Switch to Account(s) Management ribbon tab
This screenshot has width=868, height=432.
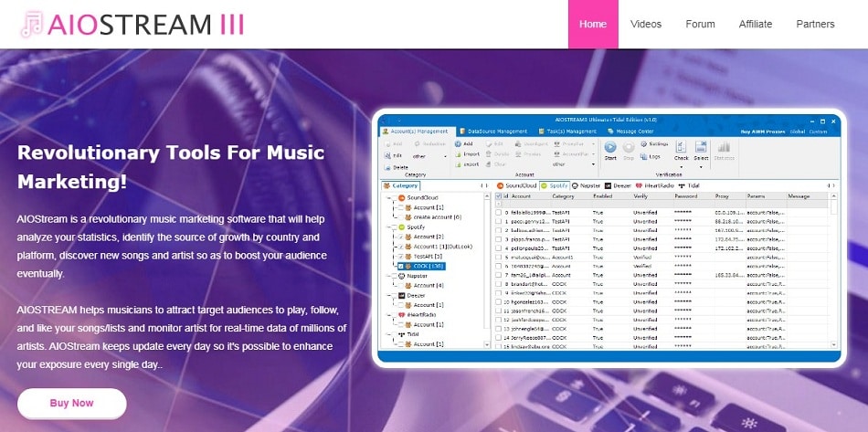click(418, 132)
